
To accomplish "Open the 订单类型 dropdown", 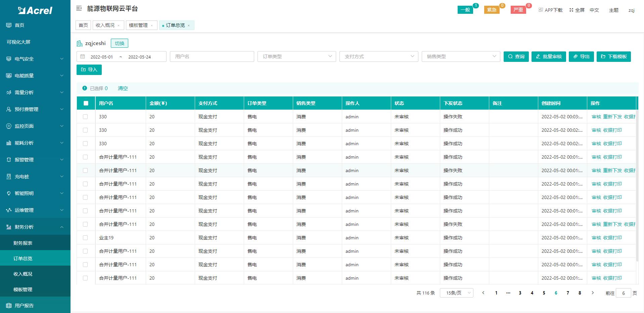I will (296, 56).
